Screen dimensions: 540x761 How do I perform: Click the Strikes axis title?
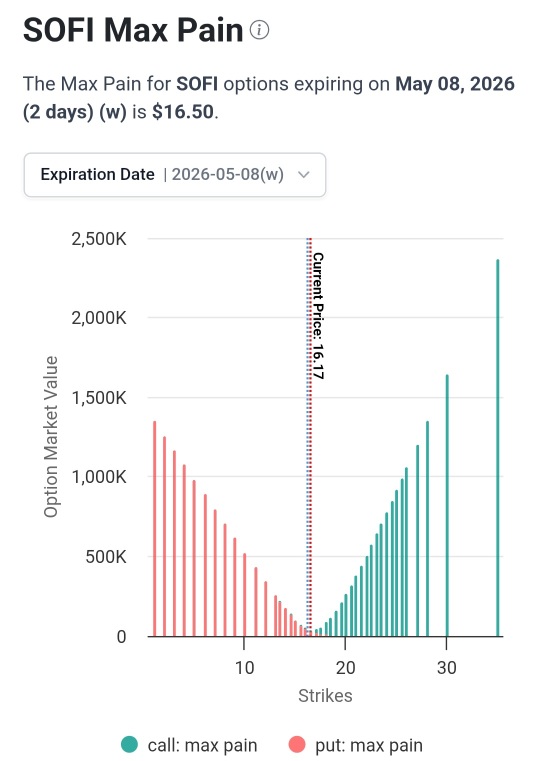pos(325,695)
